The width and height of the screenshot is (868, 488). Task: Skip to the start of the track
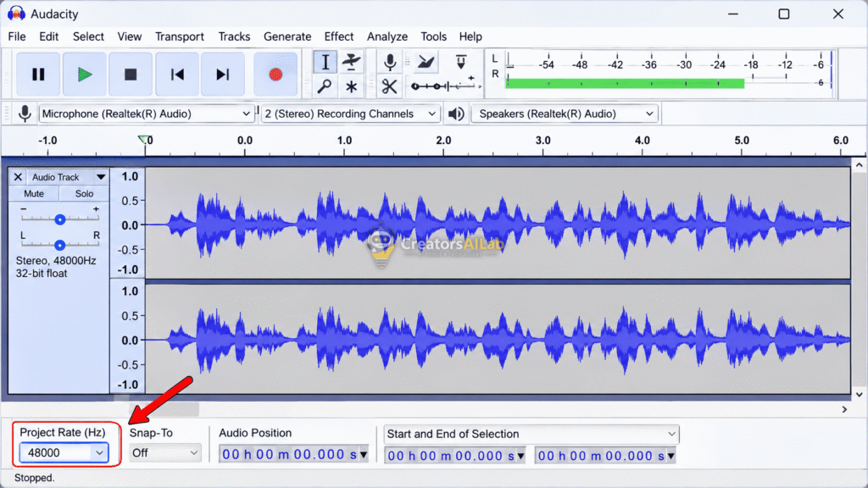176,75
